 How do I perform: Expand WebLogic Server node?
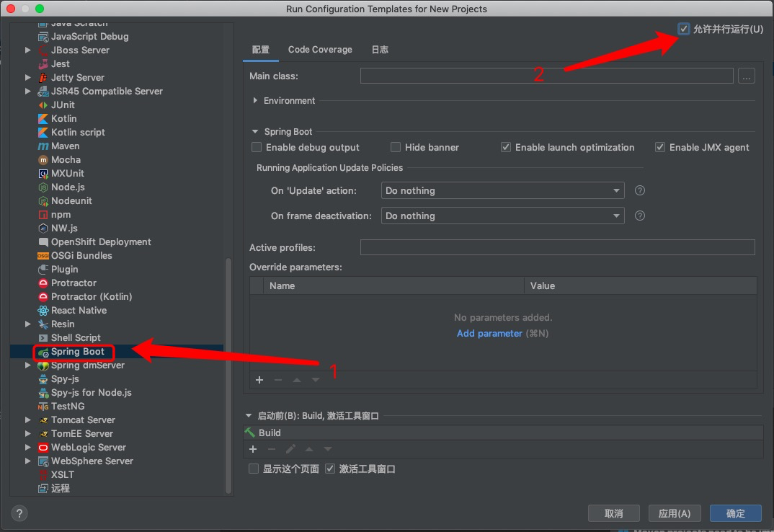tap(28, 447)
